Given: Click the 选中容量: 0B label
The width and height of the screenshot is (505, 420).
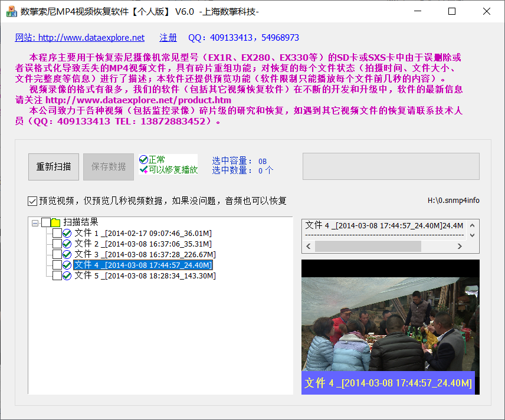Looking at the screenshot, I should (x=240, y=161).
